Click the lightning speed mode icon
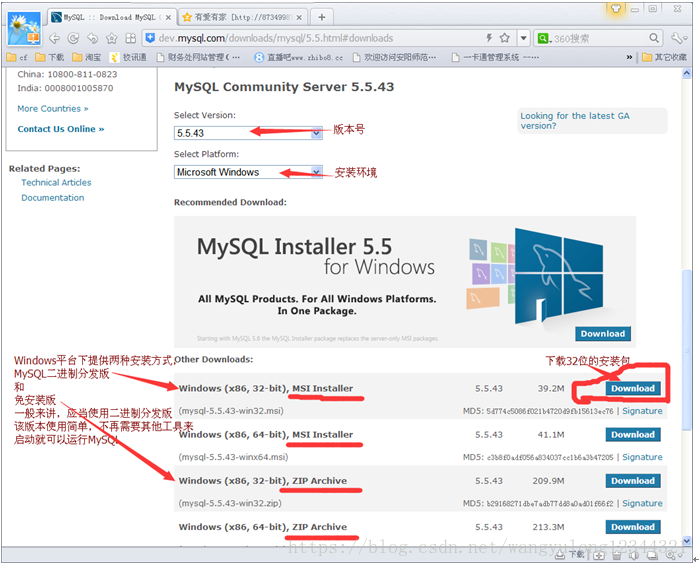Image resolution: width=699 pixels, height=567 pixels. tap(489, 38)
